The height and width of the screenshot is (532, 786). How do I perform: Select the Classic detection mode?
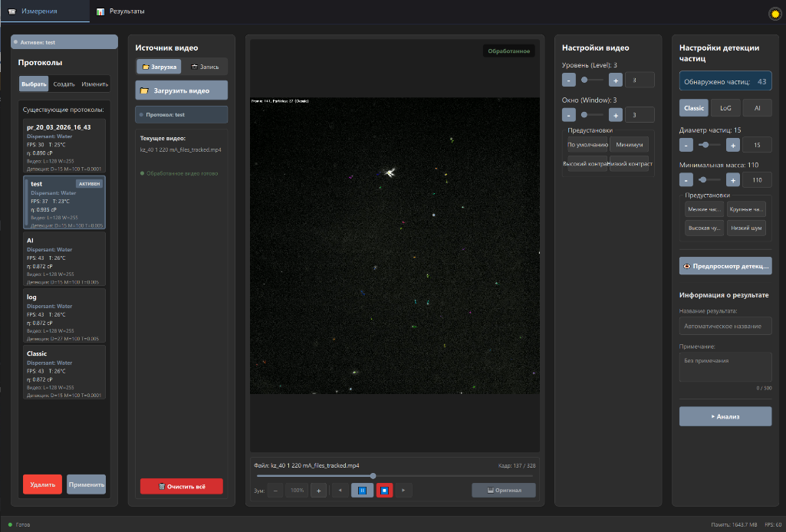[x=694, y=107]
